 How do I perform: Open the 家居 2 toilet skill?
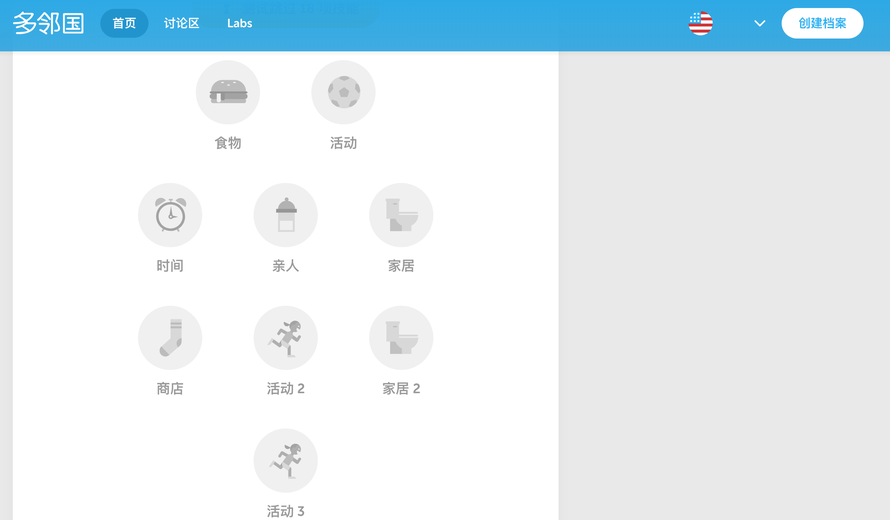401,338
